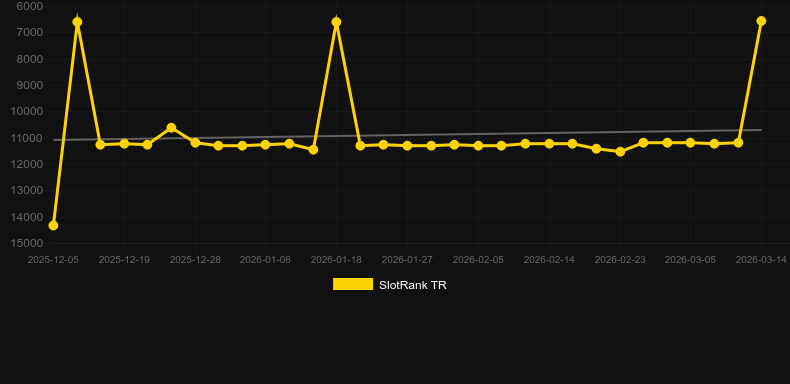790x384 pixels.
Task: Select the peak data point at 2026-01-18
Action: (x=337, y=22)
